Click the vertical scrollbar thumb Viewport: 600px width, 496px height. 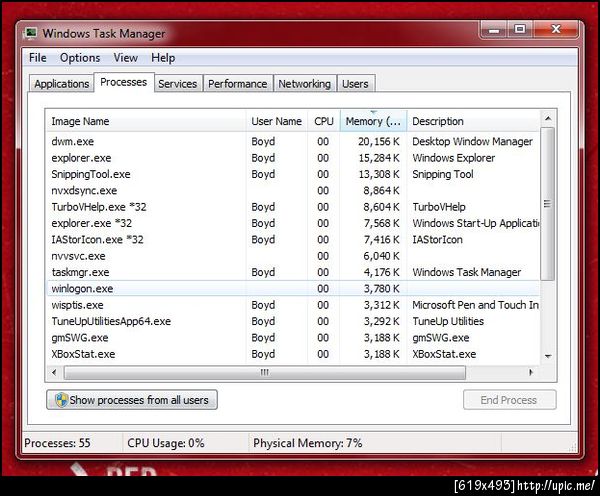[548, 204]
